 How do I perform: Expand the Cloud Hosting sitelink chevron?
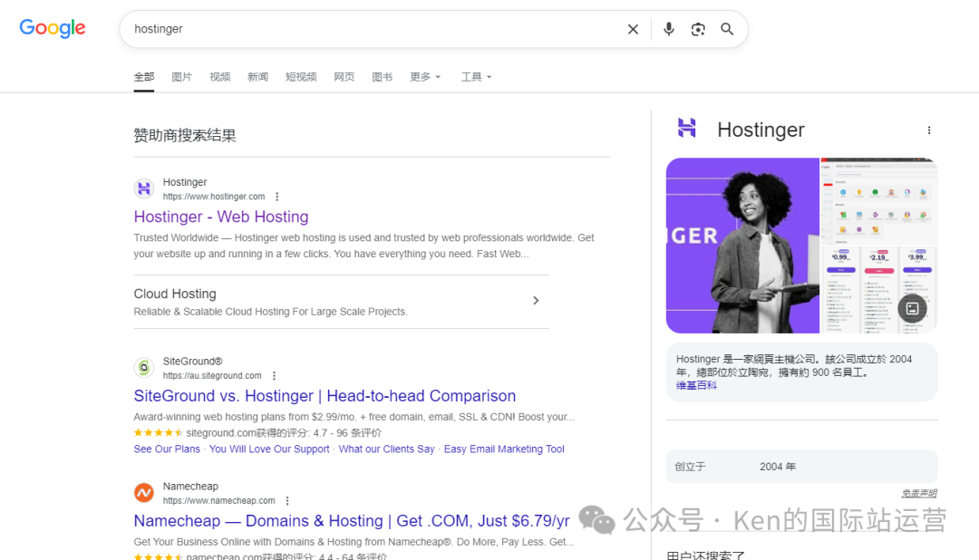(536, 300)
